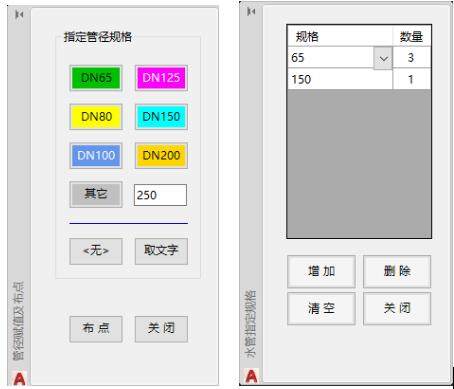Select the green DN65 pipe size

pyautogui.click(x=96, y=78)
